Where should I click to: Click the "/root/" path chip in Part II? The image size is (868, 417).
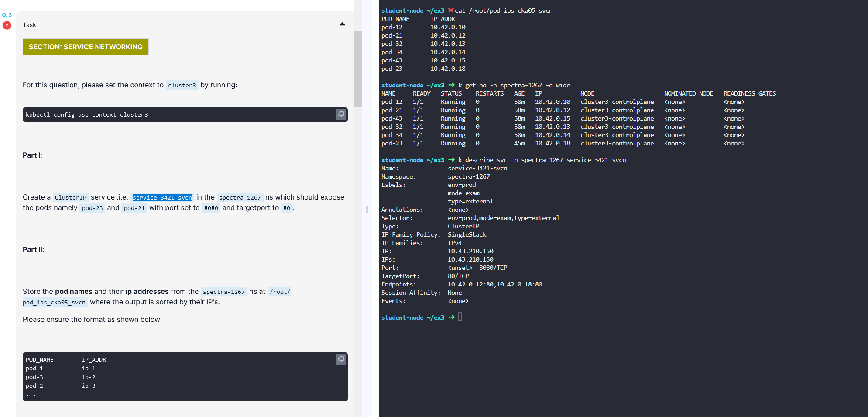tap(280, 292)
